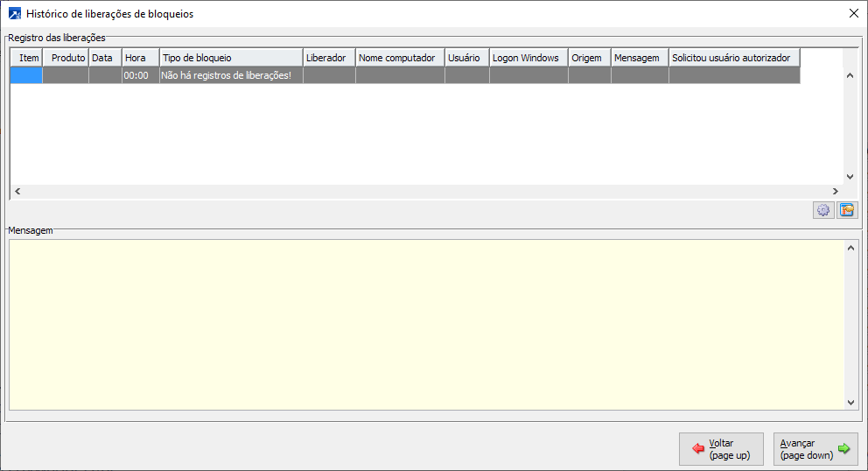This screenshot has width=868, height=471.
Task: Click the Origem column header
Action: 590,58
